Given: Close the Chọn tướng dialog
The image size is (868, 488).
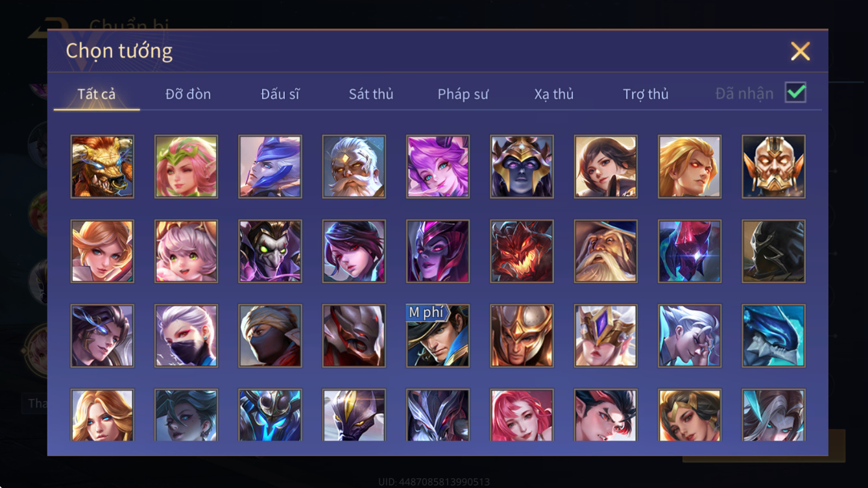Looking at the screenshot, I should 801,51.
